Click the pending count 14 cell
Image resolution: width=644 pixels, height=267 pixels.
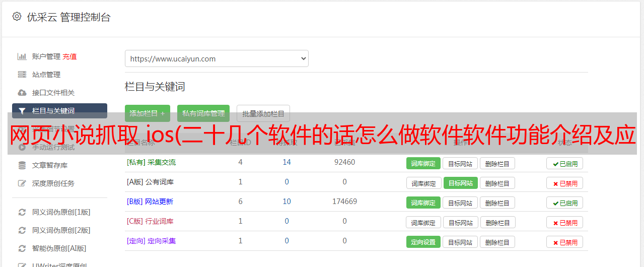[x=287, y=162]
